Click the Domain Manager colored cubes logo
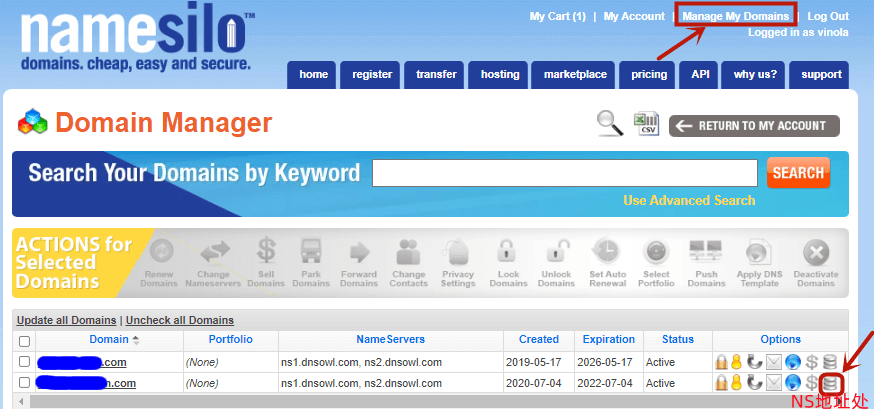This screenshot has width=874, height=409. point(33,122)
